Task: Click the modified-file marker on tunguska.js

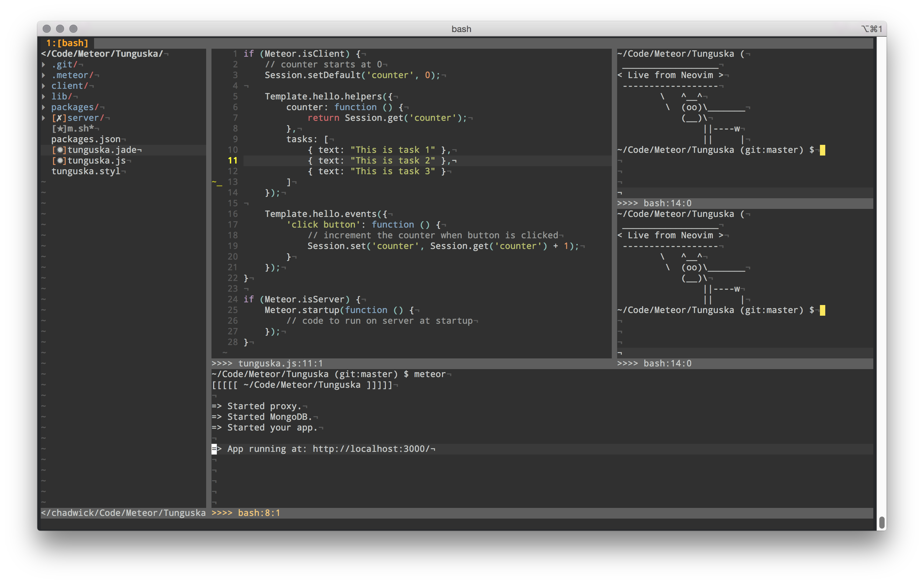Action: pyautogui.click(x=60, y=161)
